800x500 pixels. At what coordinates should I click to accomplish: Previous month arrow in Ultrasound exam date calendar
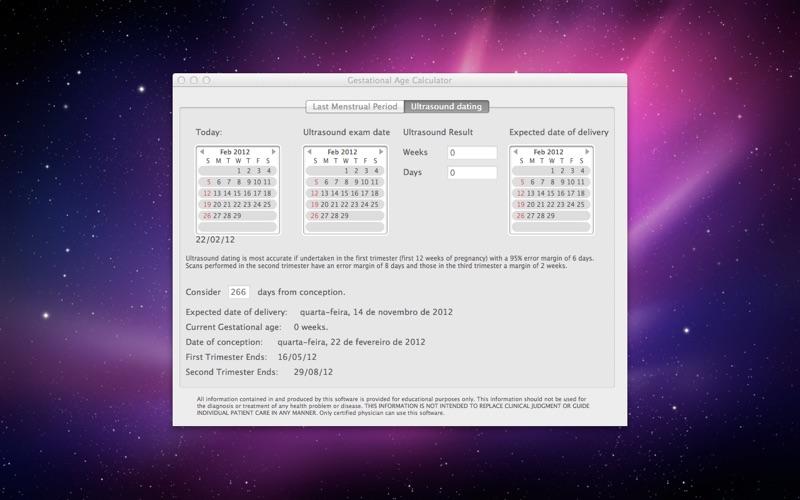coord(310,152)
